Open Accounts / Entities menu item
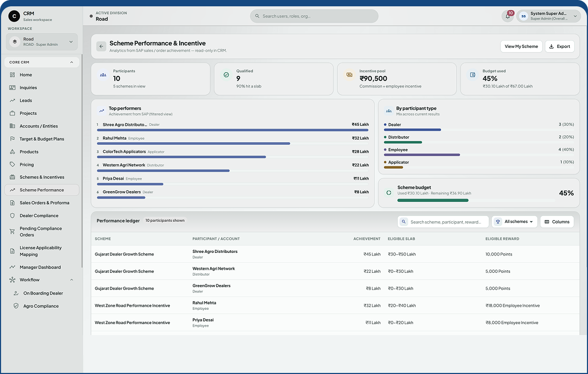This screenshot has height=374, width=588. tap(42, 126)
